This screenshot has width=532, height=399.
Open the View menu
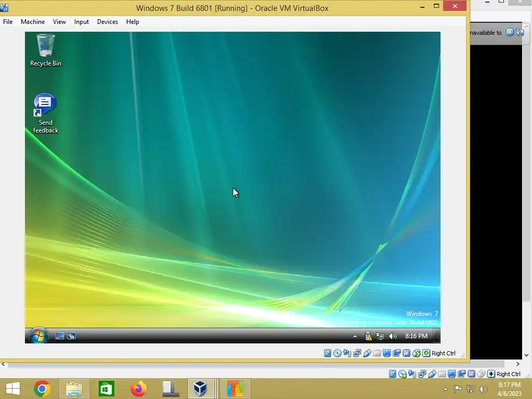[x=59, y=22]
